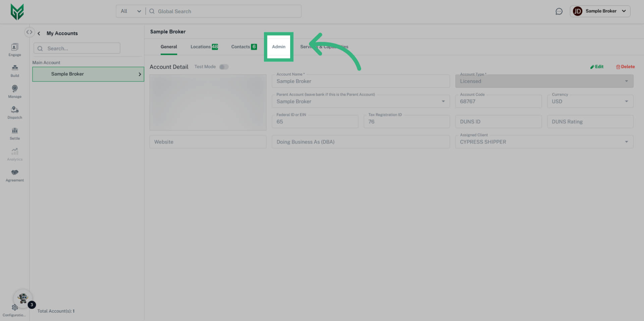This screenshot has width=644, height=321.
Task: Expand the Sample Broker user menu
Action: (624, 11)
